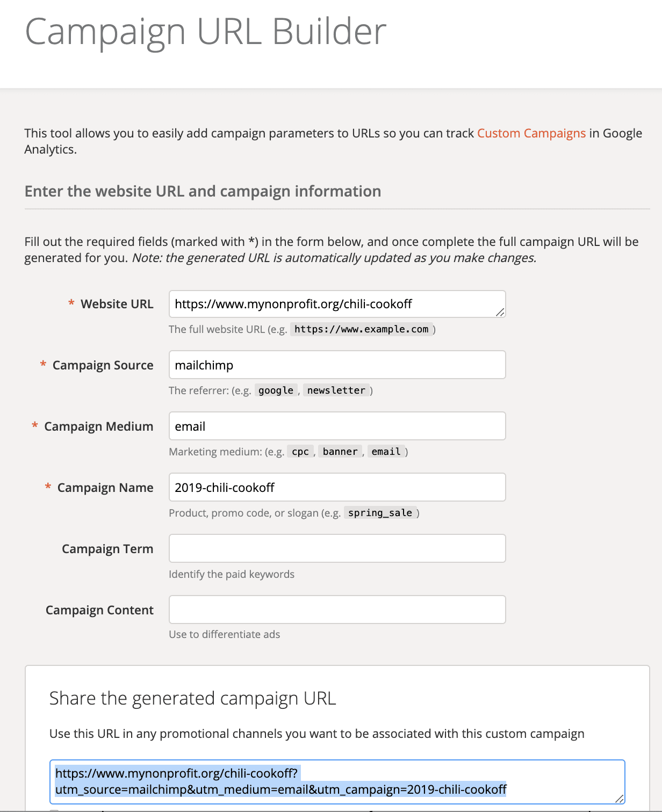Check the checkbox below the generated URL
662x812 pixels.
56,810
